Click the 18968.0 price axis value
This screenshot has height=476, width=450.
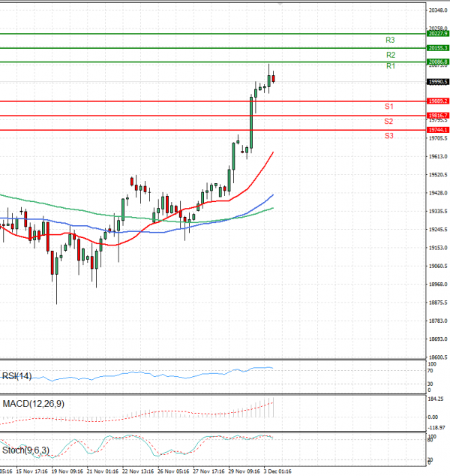click(438, 285)
